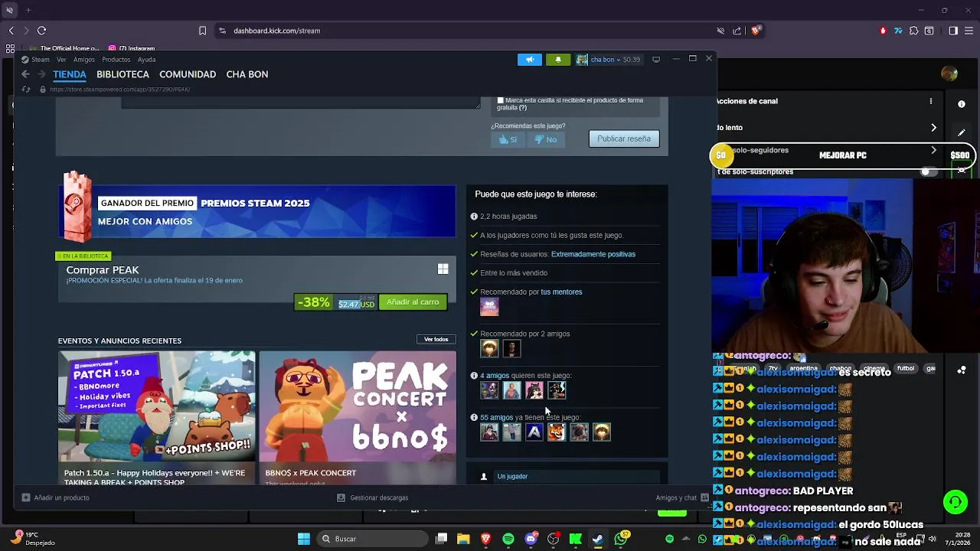Click the weather widget showing 19°C
Screen dimensions: 980x551
point(34,539)
